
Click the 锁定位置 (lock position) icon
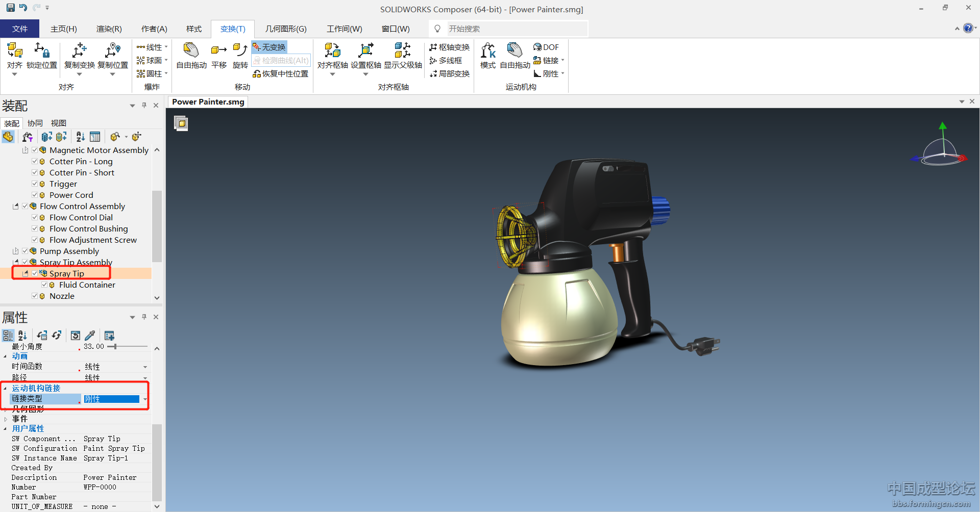click(42, 55)
